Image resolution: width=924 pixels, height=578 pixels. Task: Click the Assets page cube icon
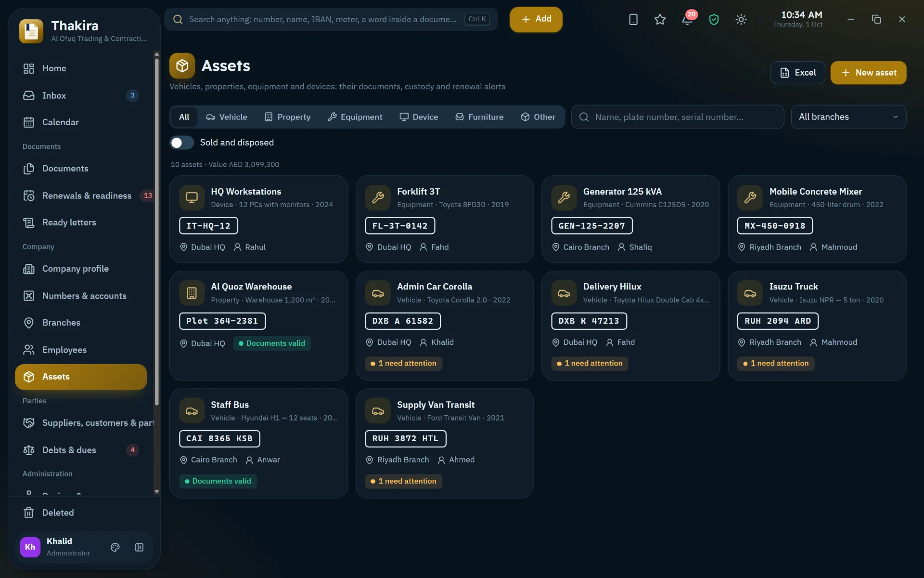pyautogui.click(x=182, y=66)
